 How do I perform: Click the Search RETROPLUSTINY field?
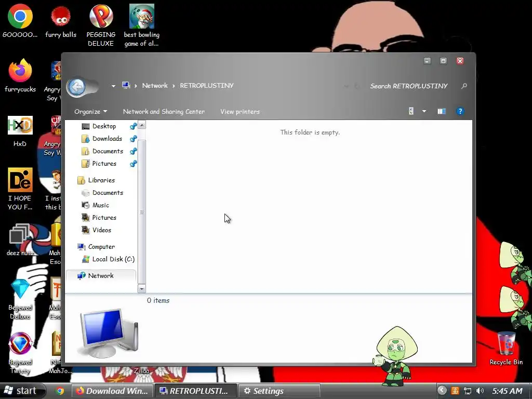tap(409, 86)
